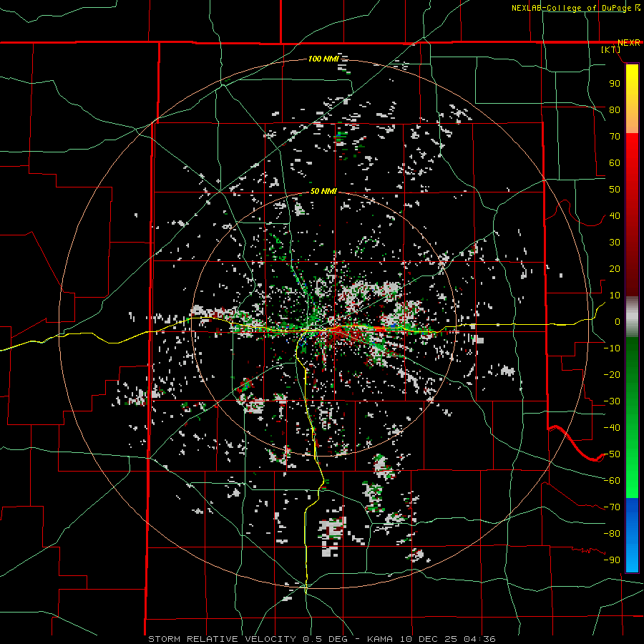The width and height of the screenshot is (644, 644).
Task: Click the 80 value on the velocity scale
Action: point(615,109)
